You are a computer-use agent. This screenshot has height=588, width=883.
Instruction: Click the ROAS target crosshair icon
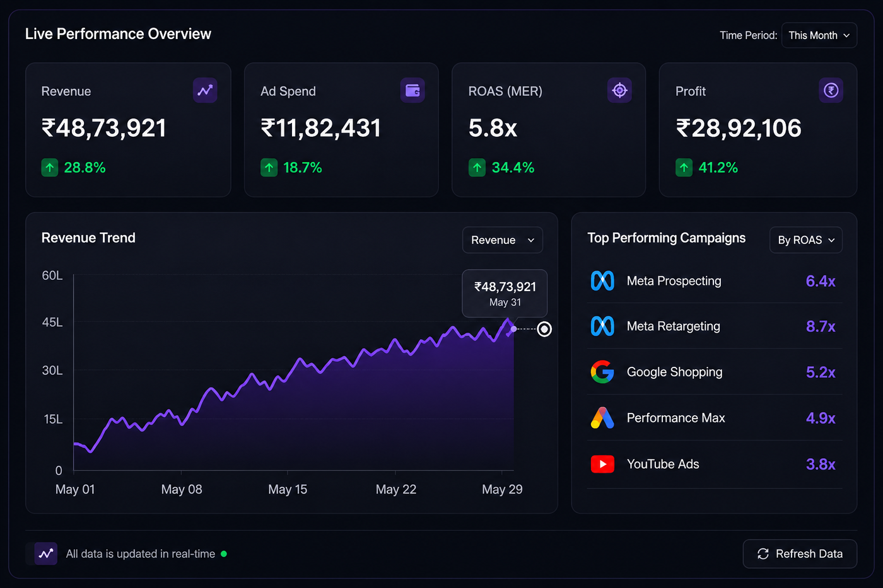pos(620,91)
